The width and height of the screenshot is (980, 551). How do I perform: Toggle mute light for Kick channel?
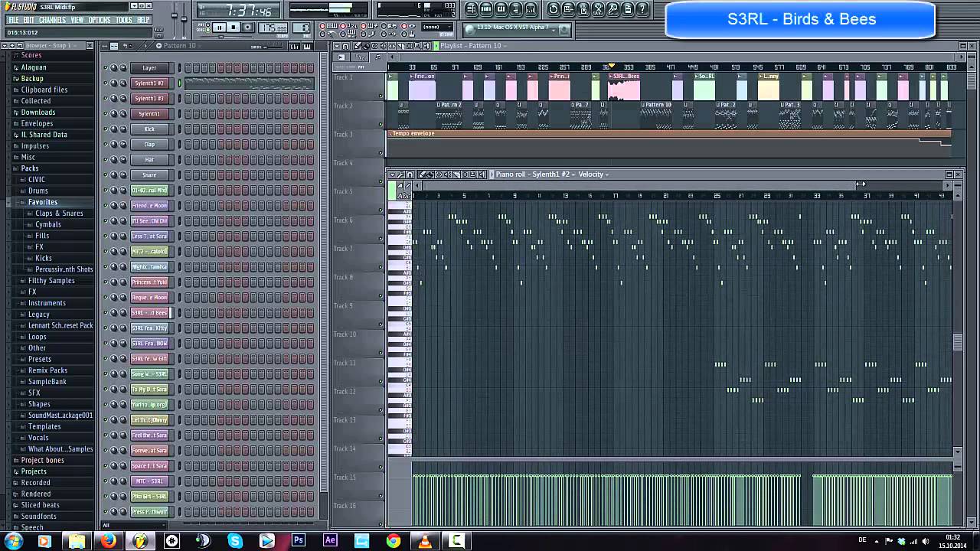106,129
